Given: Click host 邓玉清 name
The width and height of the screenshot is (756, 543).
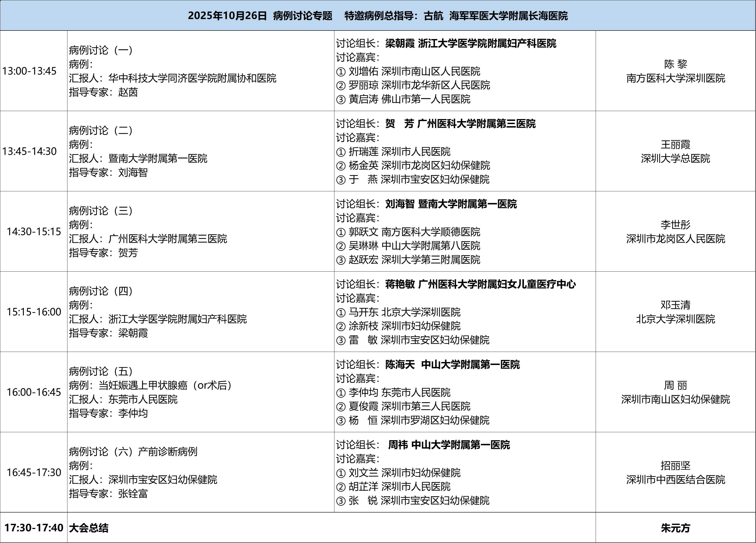Looking at the screenshot, I should (x=675, y=305).
